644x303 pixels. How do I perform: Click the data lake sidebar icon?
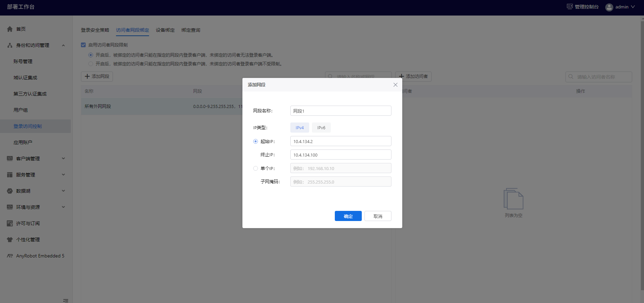[10, 191]
